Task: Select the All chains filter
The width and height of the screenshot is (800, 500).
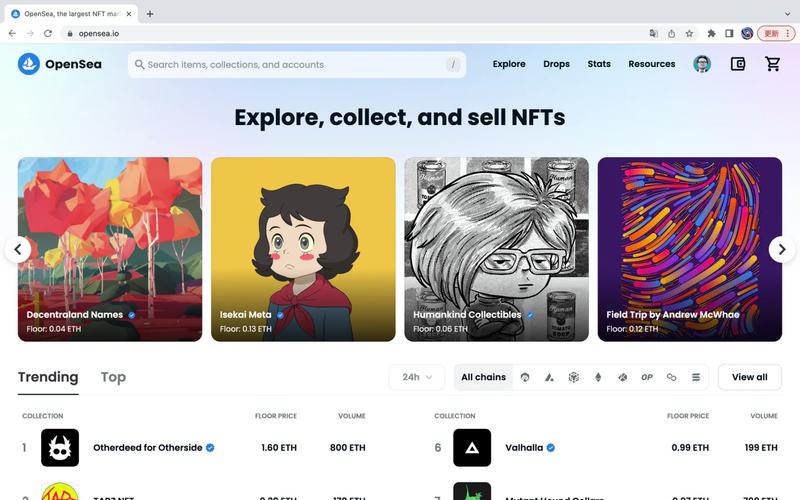Action: click(483, 377)
